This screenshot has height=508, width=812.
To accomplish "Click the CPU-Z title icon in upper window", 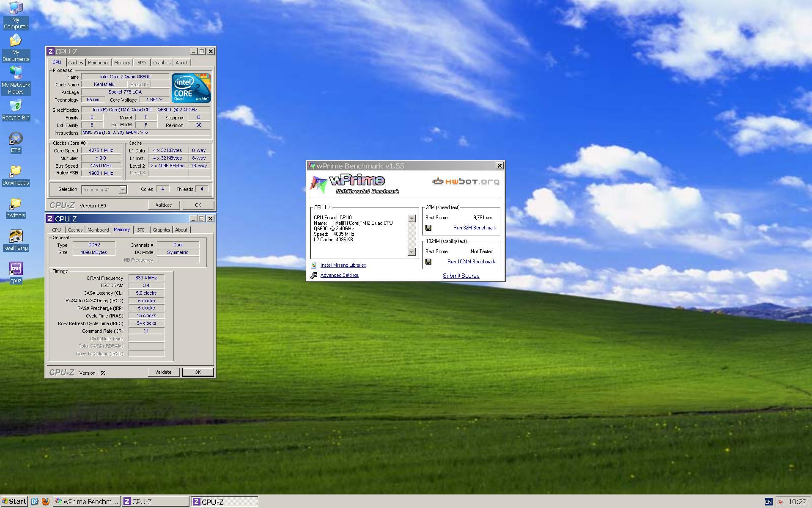I will click(50, 51).
